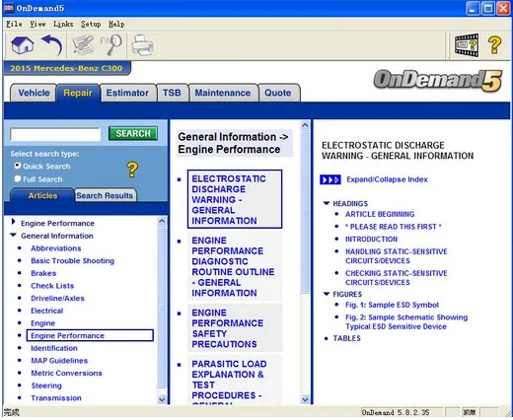513x420 pixels.
Task: Click the Print printer icon
Action: 142,45
